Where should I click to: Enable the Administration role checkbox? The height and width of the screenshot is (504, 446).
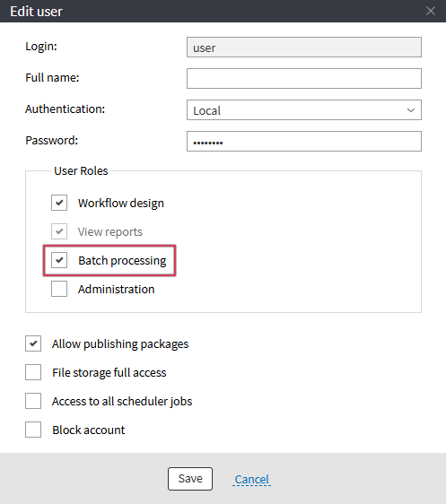point(59,289)
